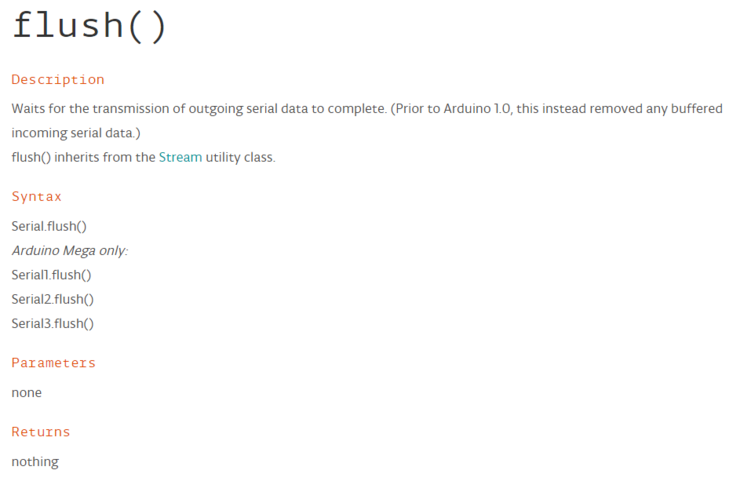This screenshot has height=481, width=740.
Task: Click the 'none' text under Parameters
Action: click(x=26, y=393)
